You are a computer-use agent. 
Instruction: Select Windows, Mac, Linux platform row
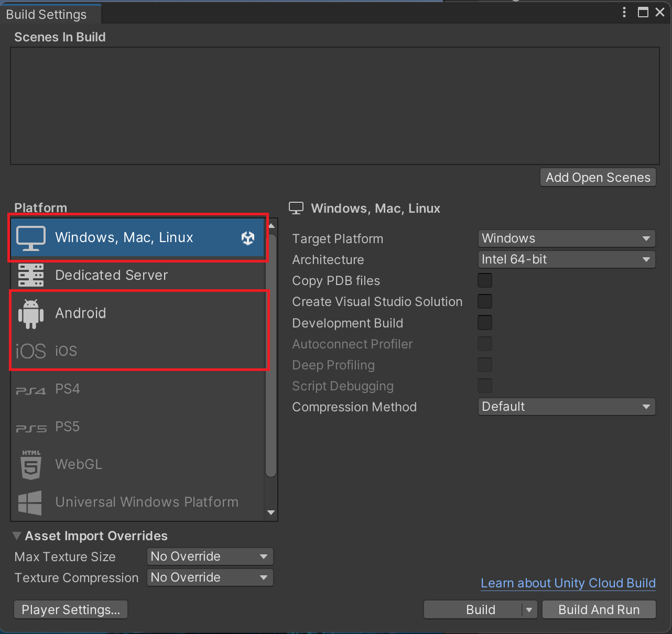[138, 237]
